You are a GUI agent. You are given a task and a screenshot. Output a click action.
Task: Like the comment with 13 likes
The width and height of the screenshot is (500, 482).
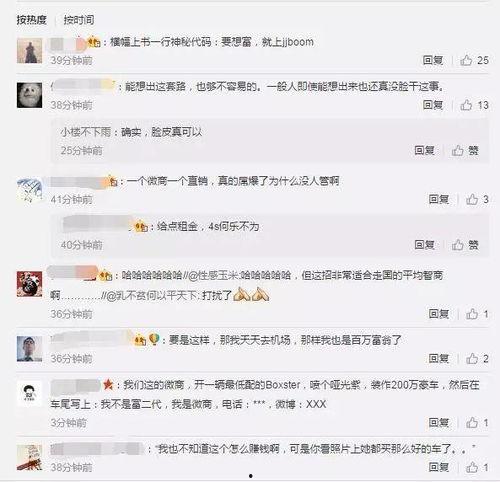[474, 105]
